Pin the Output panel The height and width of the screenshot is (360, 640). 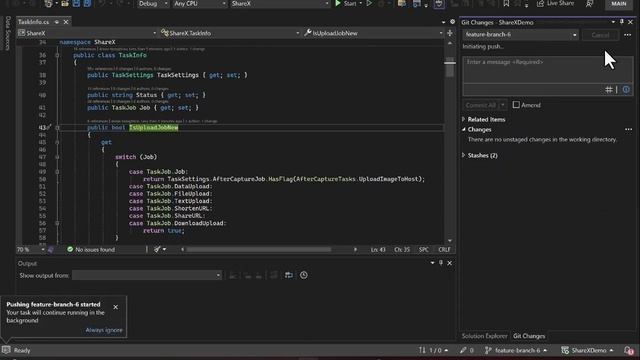click(441, 263)
